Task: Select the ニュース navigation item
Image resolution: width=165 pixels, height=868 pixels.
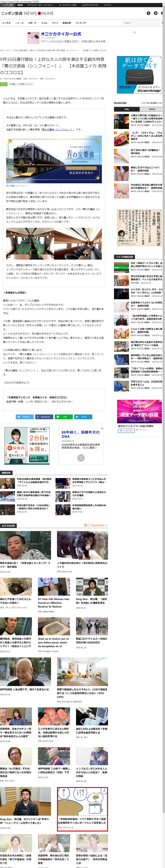Action: point(19,23)
